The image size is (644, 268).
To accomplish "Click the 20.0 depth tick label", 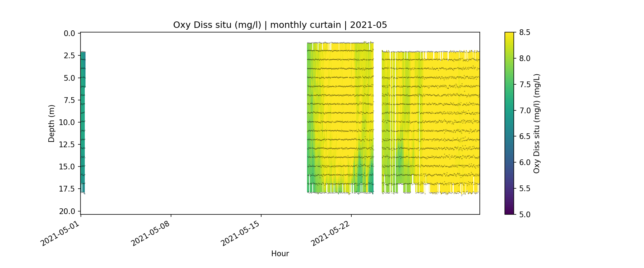I will pos(67,211).
